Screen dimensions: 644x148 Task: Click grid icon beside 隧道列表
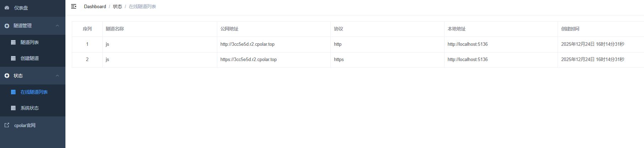(x=13, y=42)
